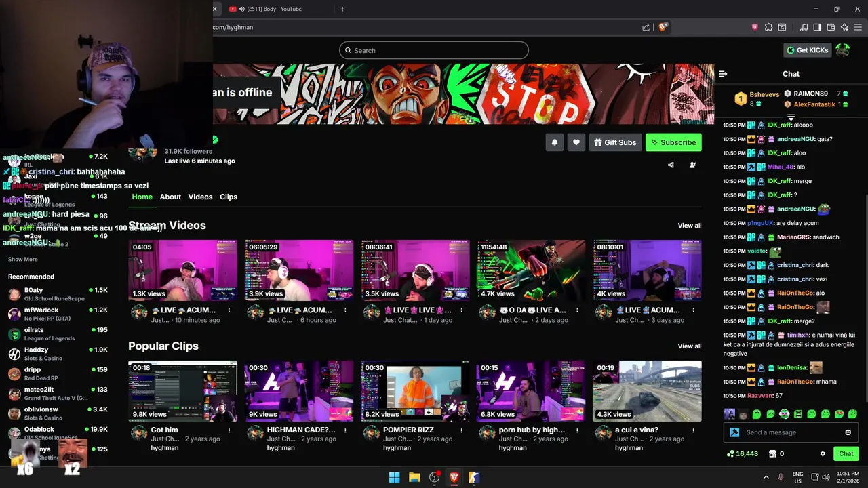This screenshot has height=488, width=868.
Task: Switch to the About tab
Action: tap(170, 197)
